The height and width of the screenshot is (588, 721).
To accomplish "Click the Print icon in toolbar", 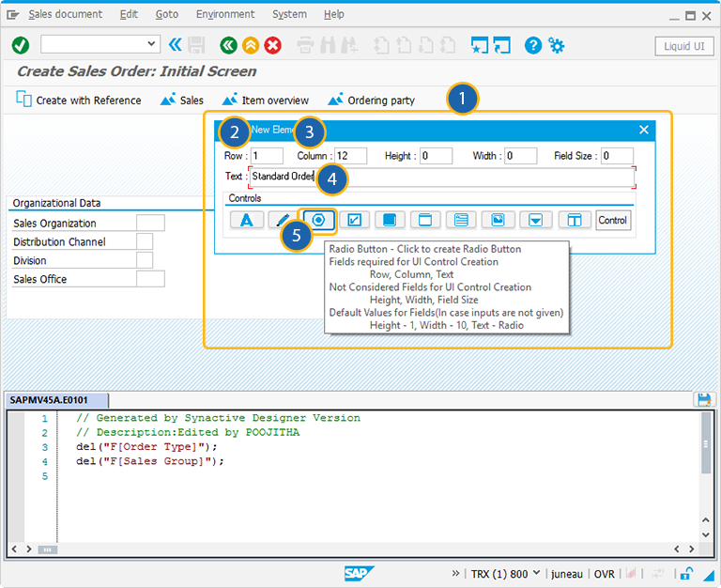I will pos(305,45).
